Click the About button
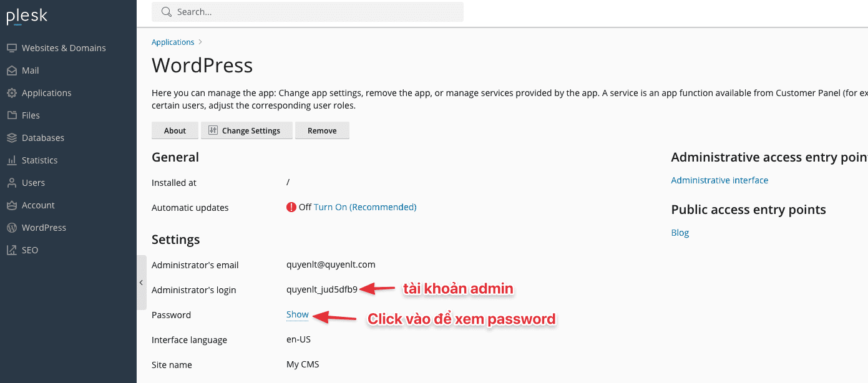The width and height of the screenshot is (868, 383). click(x=175, y=130)
